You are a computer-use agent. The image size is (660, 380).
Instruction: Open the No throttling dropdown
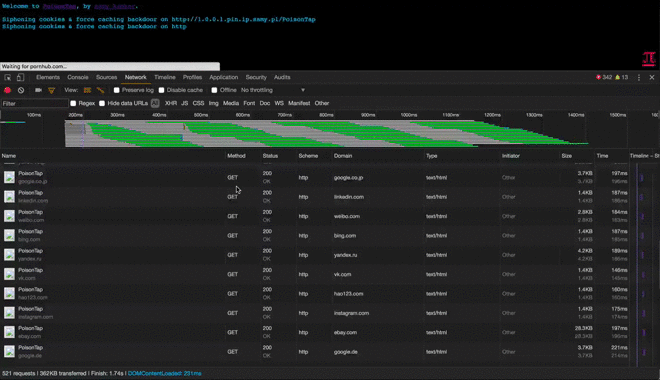coord(273,90)
